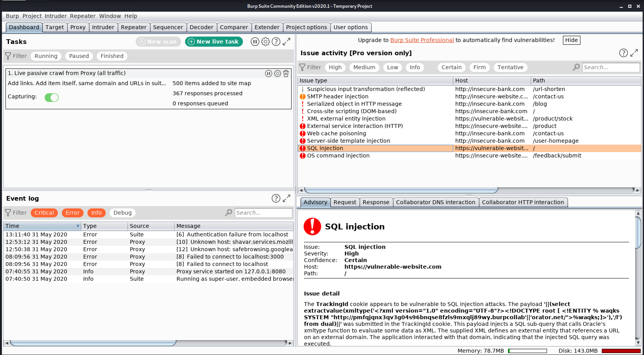Screen dimensions: 644x355
Task: Click the Memory usage bar
Action: point(528,351)
